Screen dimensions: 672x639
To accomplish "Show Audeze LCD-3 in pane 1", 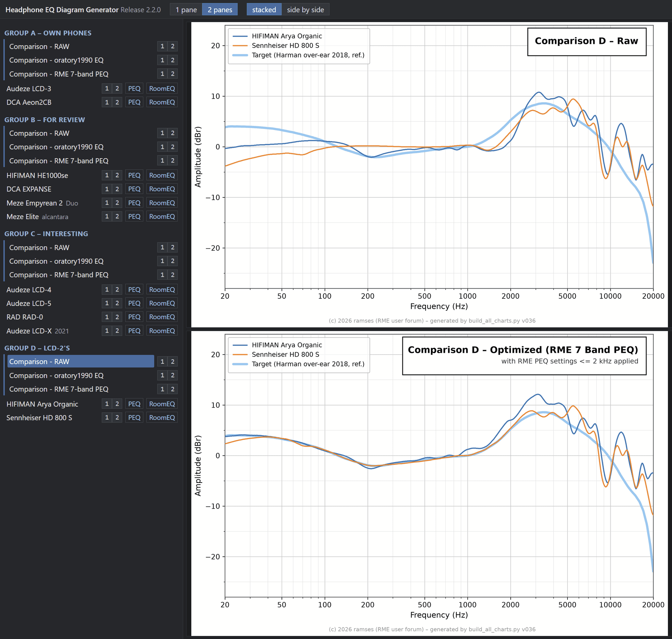I will [x=107, y=88].
